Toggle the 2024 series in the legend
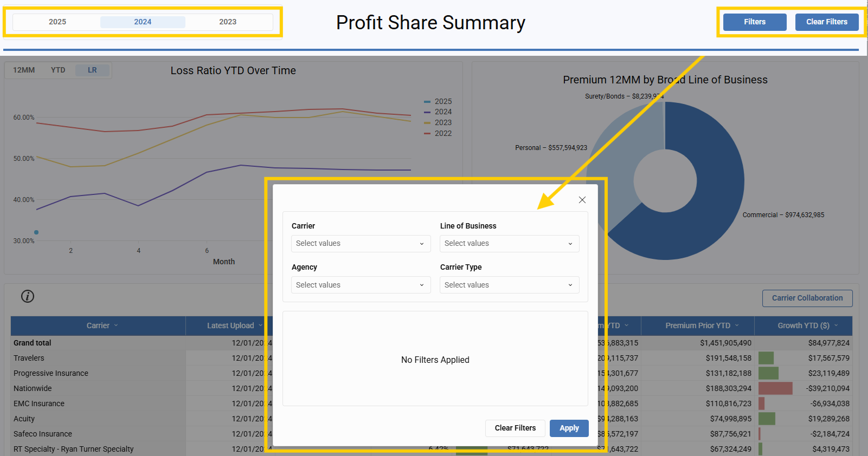 point(438,112)
